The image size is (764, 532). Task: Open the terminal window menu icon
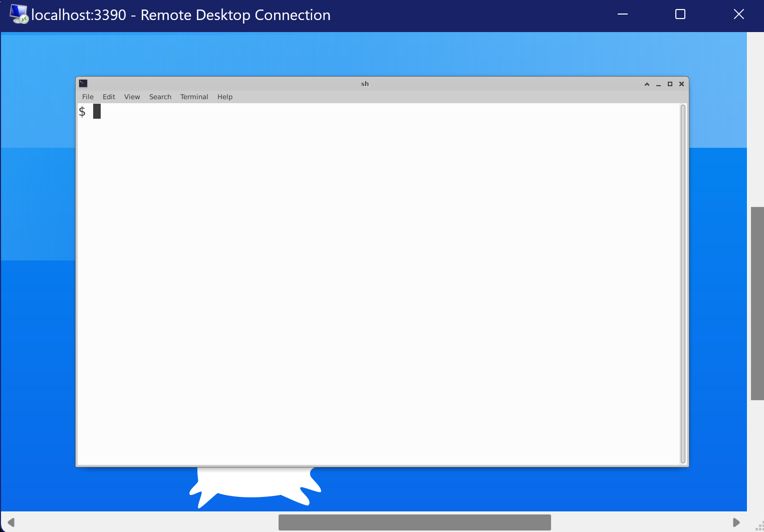pyautogui.click(x=84, y=84)
